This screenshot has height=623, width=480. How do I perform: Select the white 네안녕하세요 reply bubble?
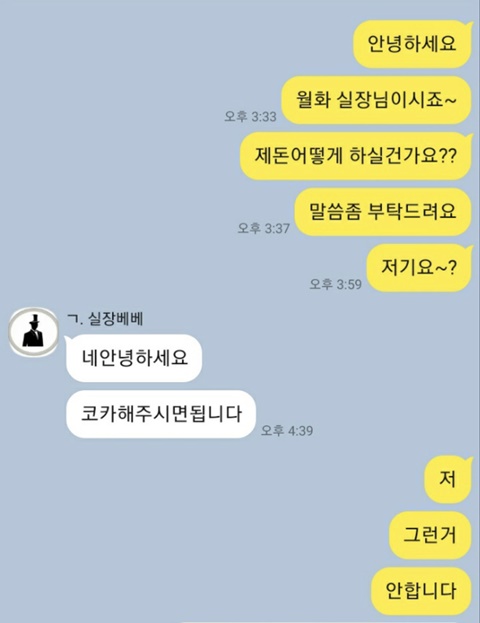[134, 358]
